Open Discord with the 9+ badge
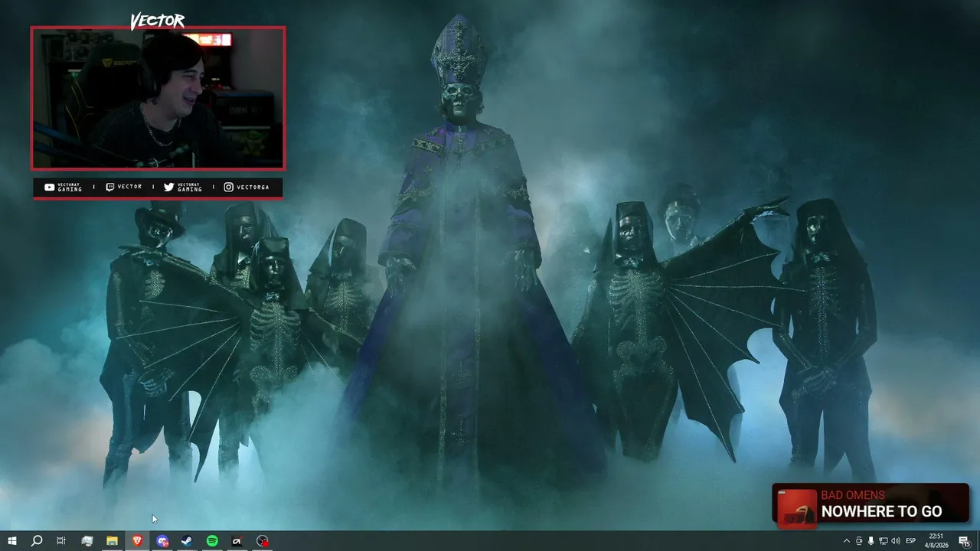The height and width of the screenshot is (551, 980). [x=162, y=541]
